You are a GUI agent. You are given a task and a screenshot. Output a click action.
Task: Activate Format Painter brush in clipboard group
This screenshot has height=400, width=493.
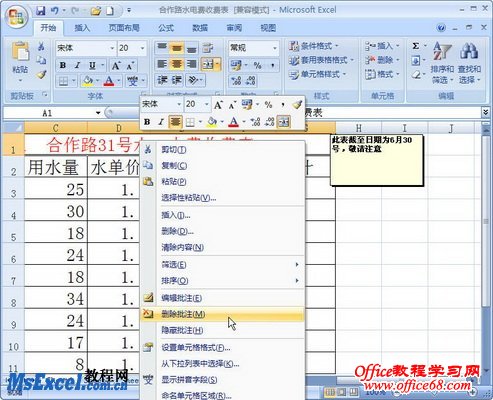click(x=41, y=75)
